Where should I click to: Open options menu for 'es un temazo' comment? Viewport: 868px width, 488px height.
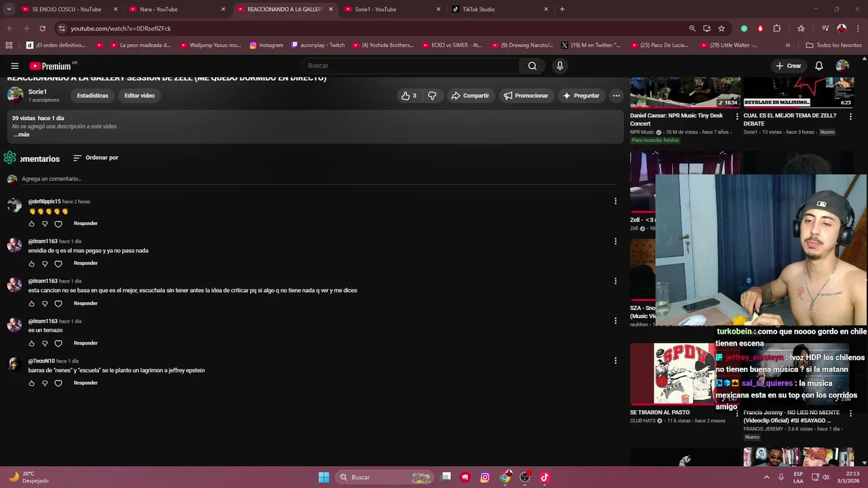615,321
